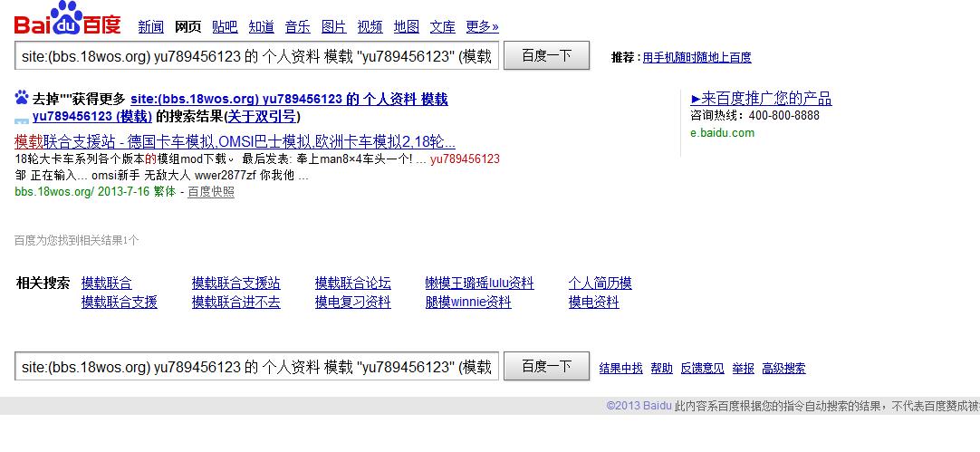Click related search 个人简历模
This screenshot has height=452, width=980.
600,284
